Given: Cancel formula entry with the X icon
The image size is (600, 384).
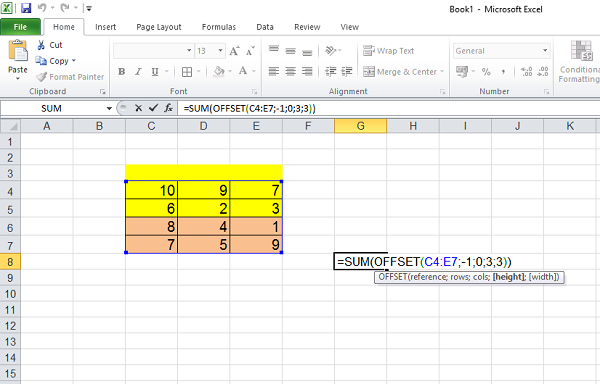Looking at the screenshot, I should [139, 108].
